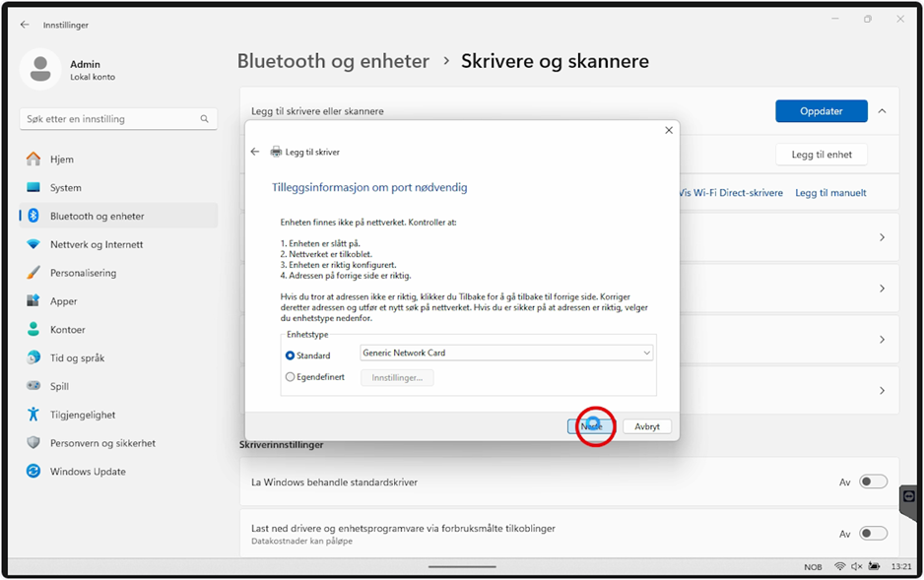This screenshot has width=924, height=580.
Task: Click the Legg til enhet button
Action: (x=821, y=155)
